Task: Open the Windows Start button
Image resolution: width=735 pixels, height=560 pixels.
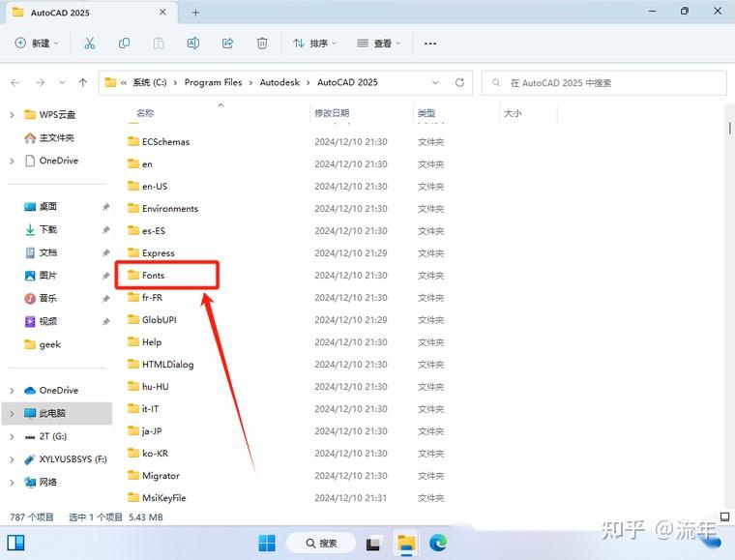Action: click(x=267, y=544)
